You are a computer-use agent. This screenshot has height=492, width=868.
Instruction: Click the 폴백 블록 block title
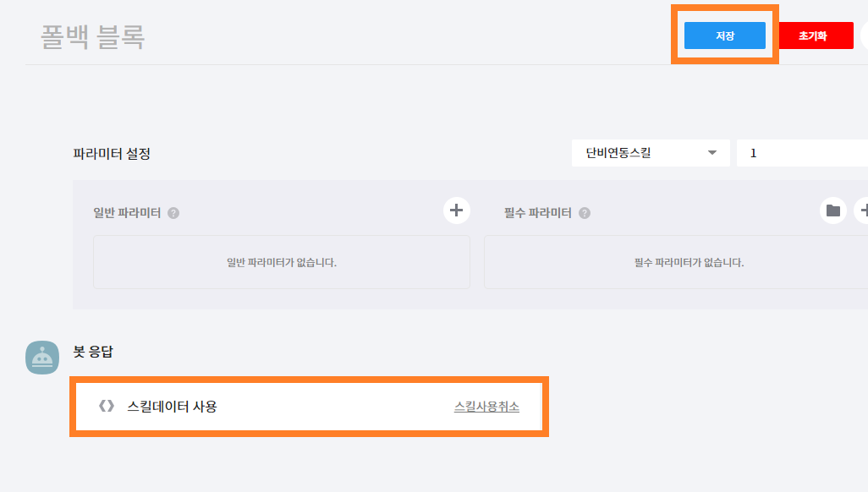(93, 37)
